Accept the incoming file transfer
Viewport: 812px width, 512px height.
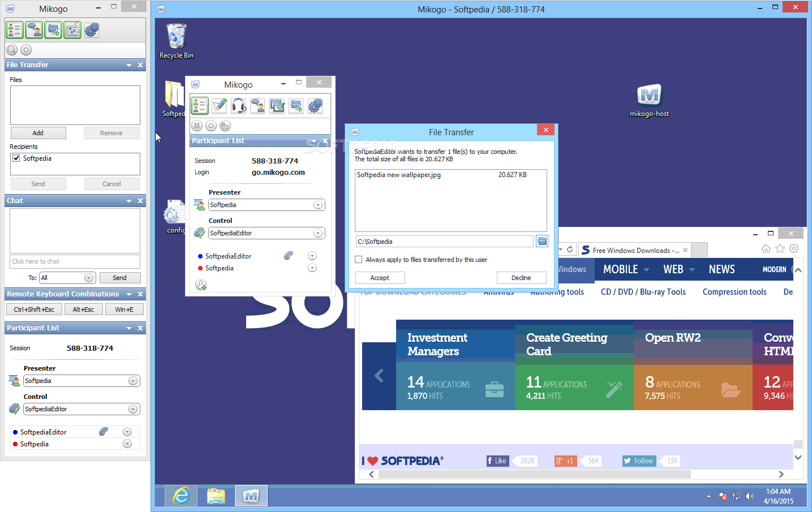(x=380, y=278)
